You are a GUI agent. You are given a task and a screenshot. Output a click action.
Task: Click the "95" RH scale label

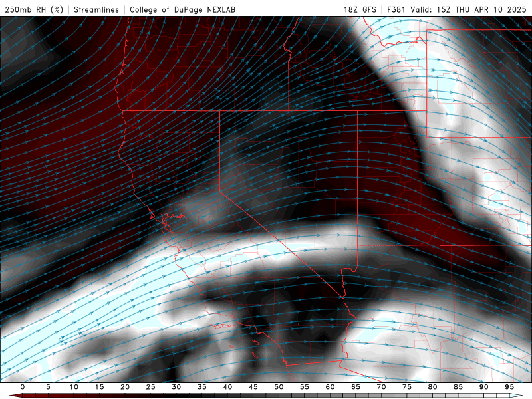[x=509, y=387]
